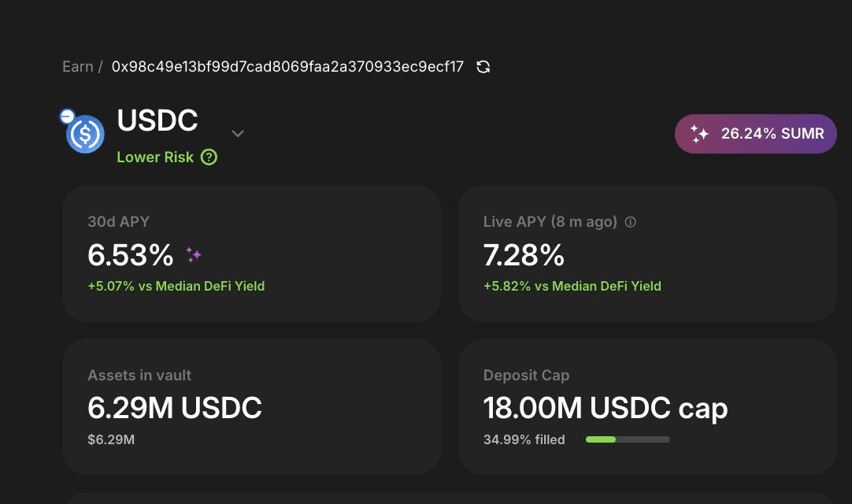This screenshot has height=504, width=852.
Task: Click the 30d APY 6.53% value
Action: pos(131,255)
